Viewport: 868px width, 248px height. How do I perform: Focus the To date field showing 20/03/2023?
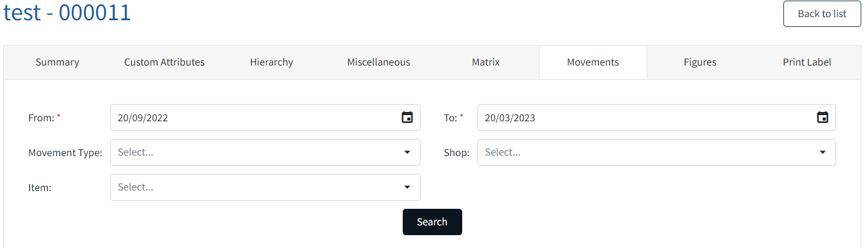657,118
